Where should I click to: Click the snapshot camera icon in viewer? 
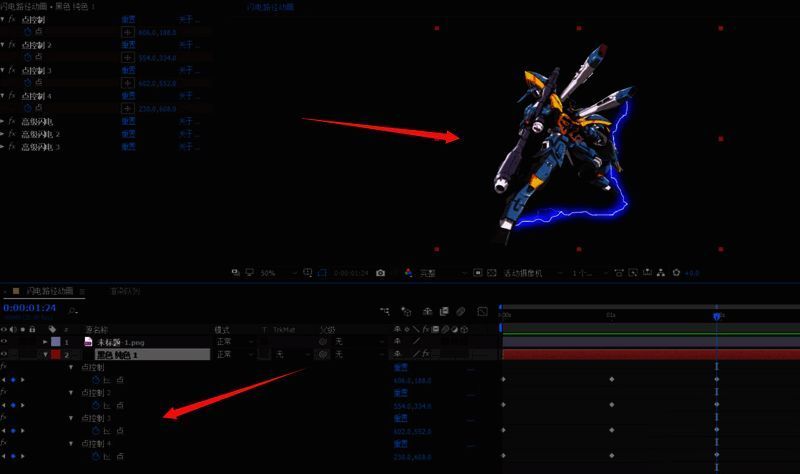point(381,273)
